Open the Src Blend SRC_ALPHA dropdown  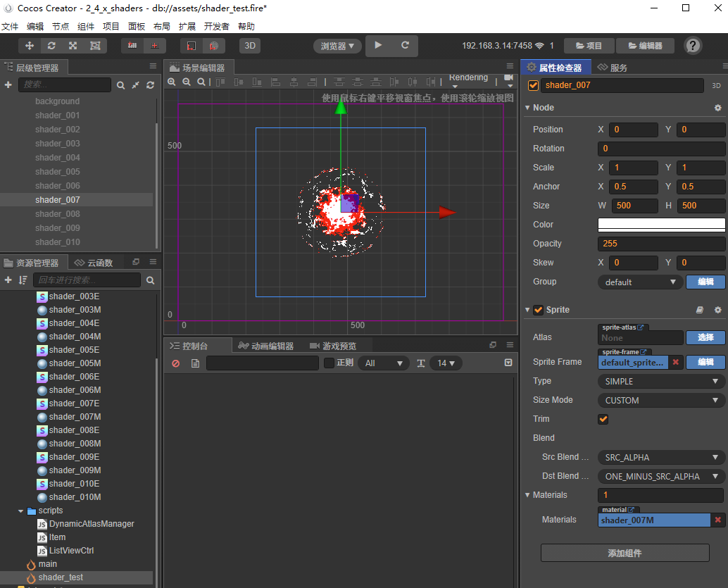[x=660, y=457]
